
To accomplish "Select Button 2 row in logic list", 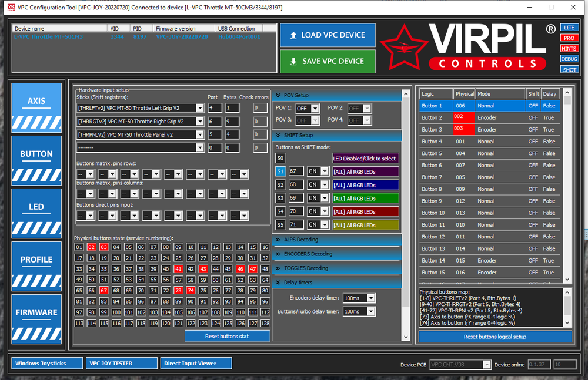I will point(490,117).
